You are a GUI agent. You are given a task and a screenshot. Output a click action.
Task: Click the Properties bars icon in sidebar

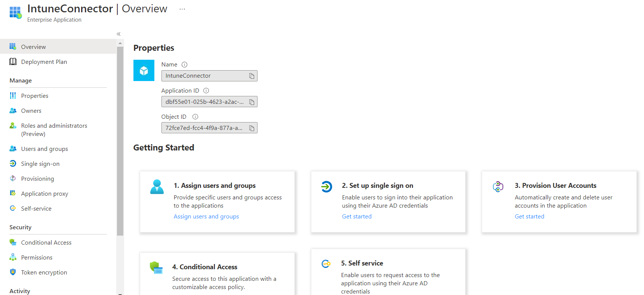point(13,96)
